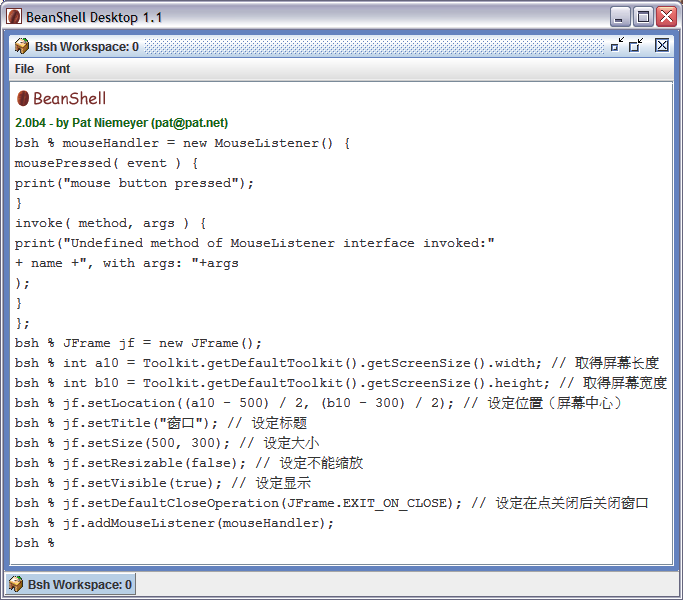The image size is (683, 600).
Task: Iconify the Bsh Workspace internal frame
Action: click(x=618, y=45)
